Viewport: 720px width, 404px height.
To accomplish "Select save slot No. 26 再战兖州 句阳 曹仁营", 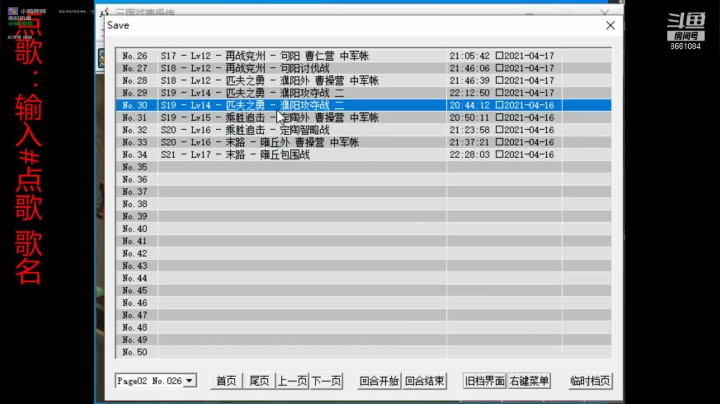I will (363, 56).
